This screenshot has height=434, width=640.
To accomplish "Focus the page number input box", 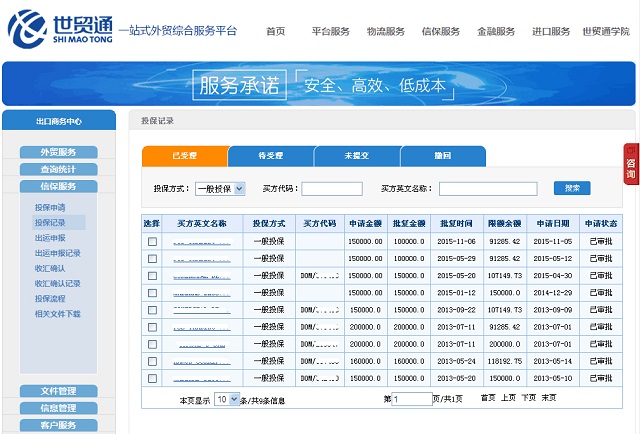I will [x=411, y=398].
